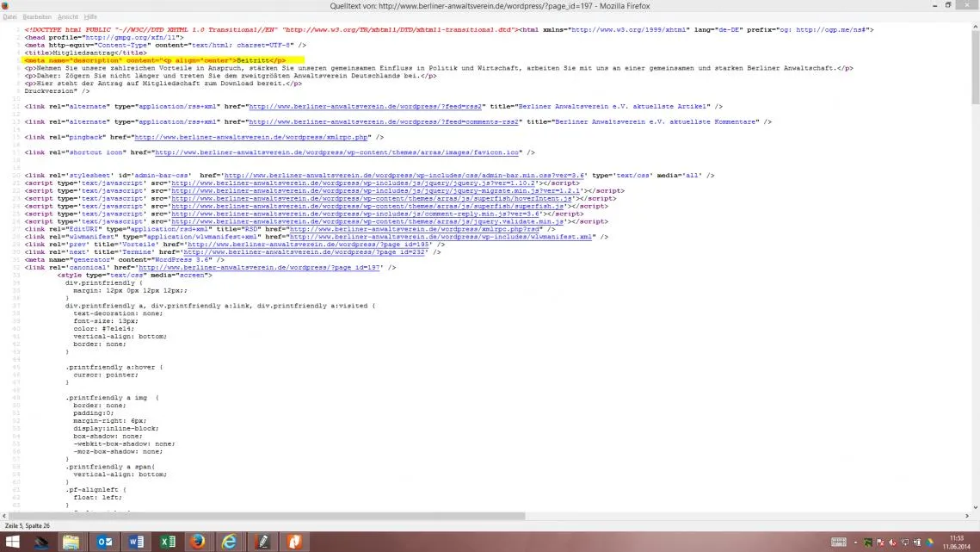The height and width of the screenshot is (552, 980).
Task: Open the message notification tray icon
Action: 904,543
